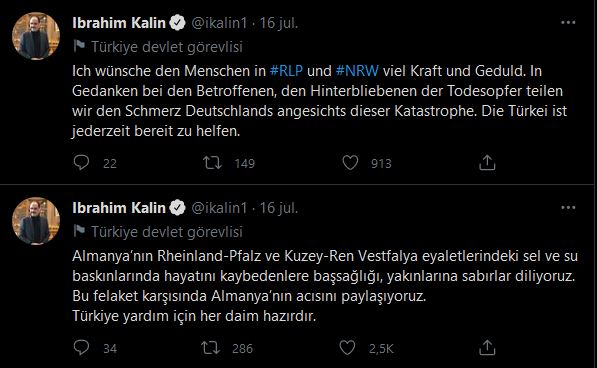Open Türkiye devlet görevlisi label on first tweet
The height and width of the screenshot is (368, 597).
158,47
